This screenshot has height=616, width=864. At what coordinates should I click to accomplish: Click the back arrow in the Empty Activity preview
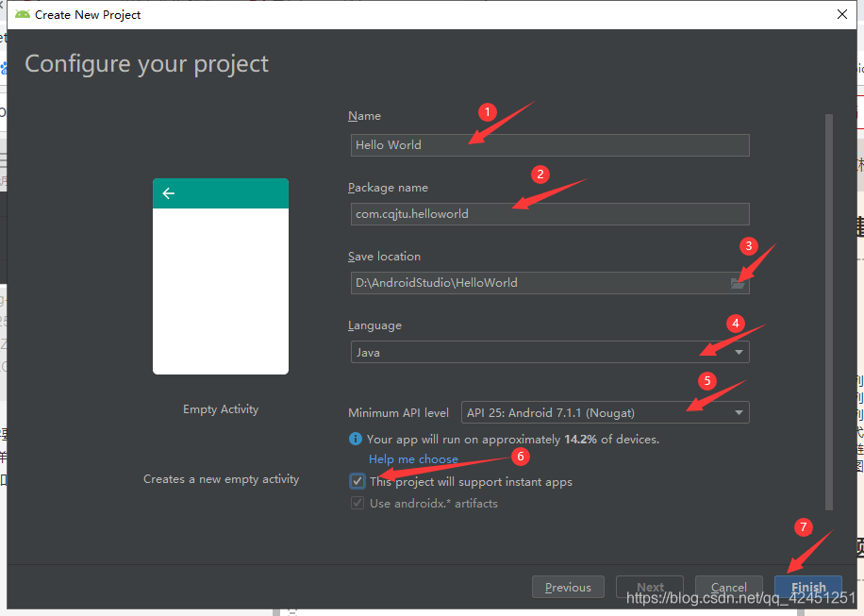(x=169, y=193)
